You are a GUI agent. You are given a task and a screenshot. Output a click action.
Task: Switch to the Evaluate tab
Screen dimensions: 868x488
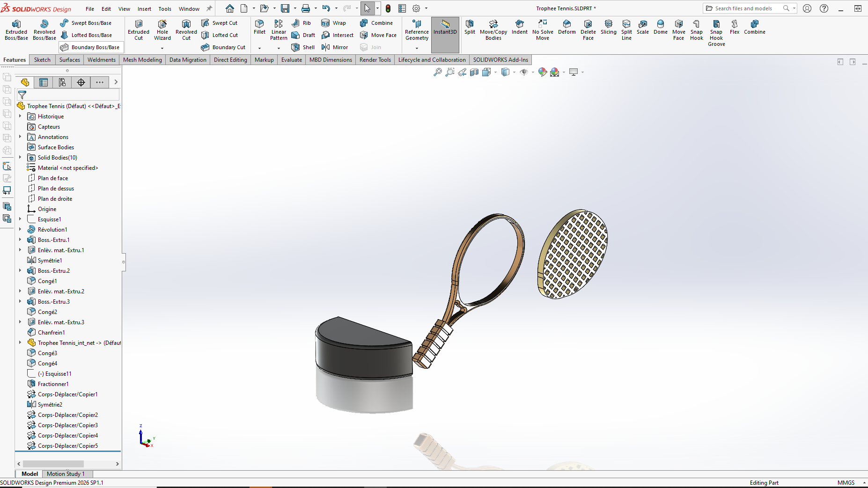[292, 60]
